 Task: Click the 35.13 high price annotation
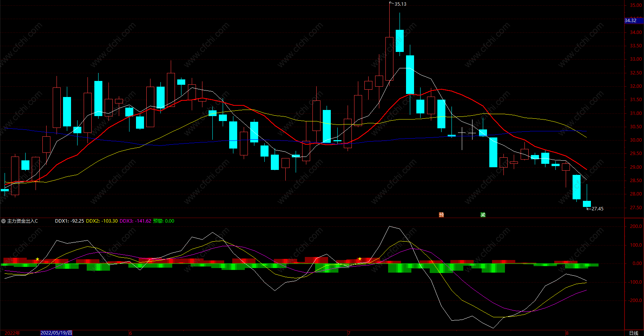point(400,4)
